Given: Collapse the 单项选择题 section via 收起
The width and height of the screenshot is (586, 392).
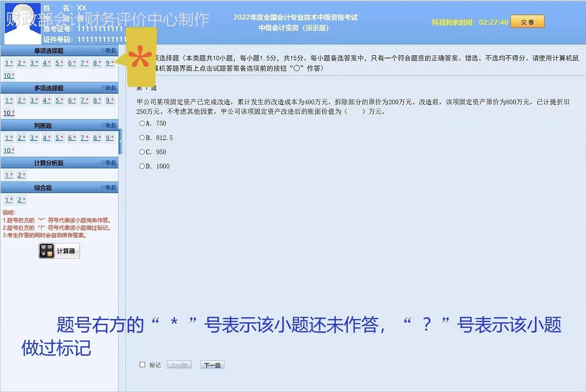Looking at the screenshot, I should (x=109, y=51).
